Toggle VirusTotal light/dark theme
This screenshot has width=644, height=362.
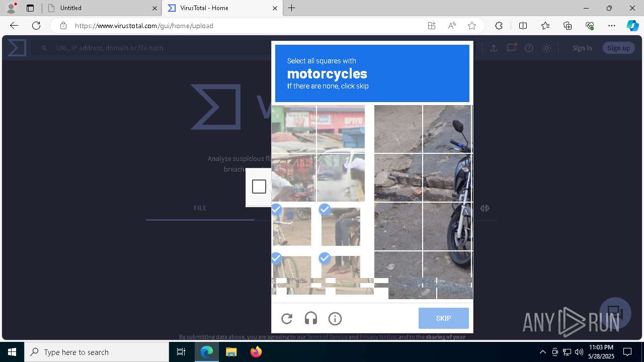point(547,48)
